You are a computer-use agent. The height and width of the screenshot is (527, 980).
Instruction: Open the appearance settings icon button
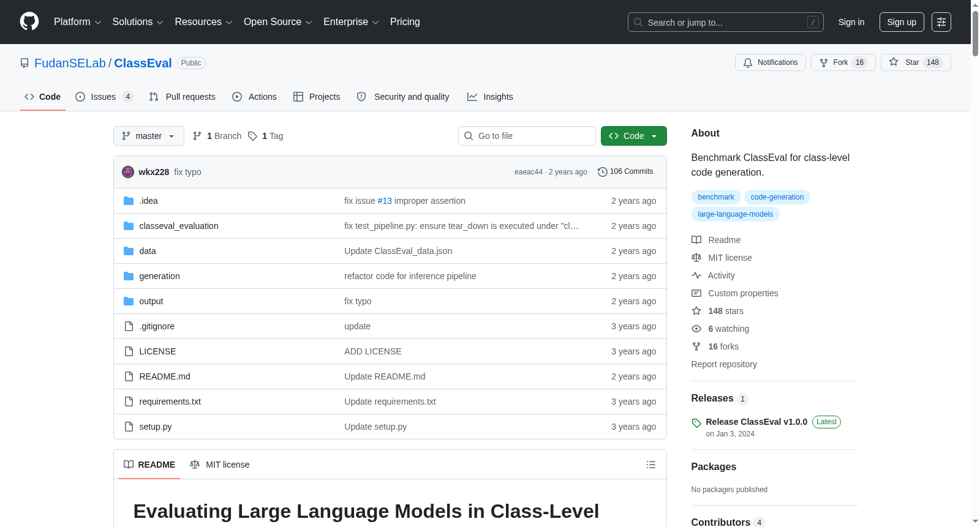tap(941, 22)
